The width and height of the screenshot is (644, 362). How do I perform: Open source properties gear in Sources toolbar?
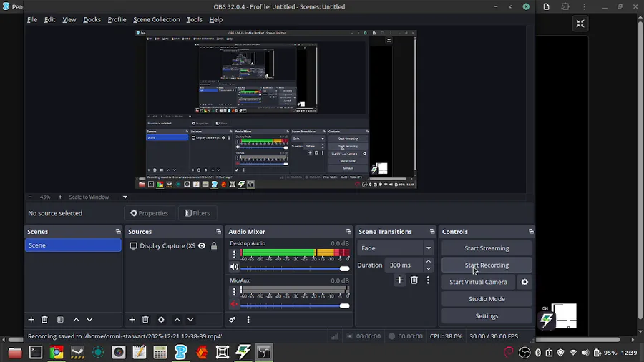161,319
